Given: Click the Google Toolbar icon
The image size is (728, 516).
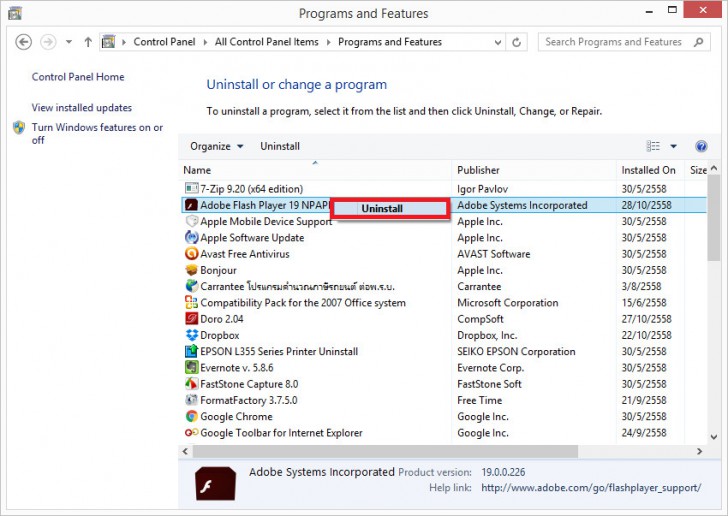Looking at the screenshot, I should (191, 432).
